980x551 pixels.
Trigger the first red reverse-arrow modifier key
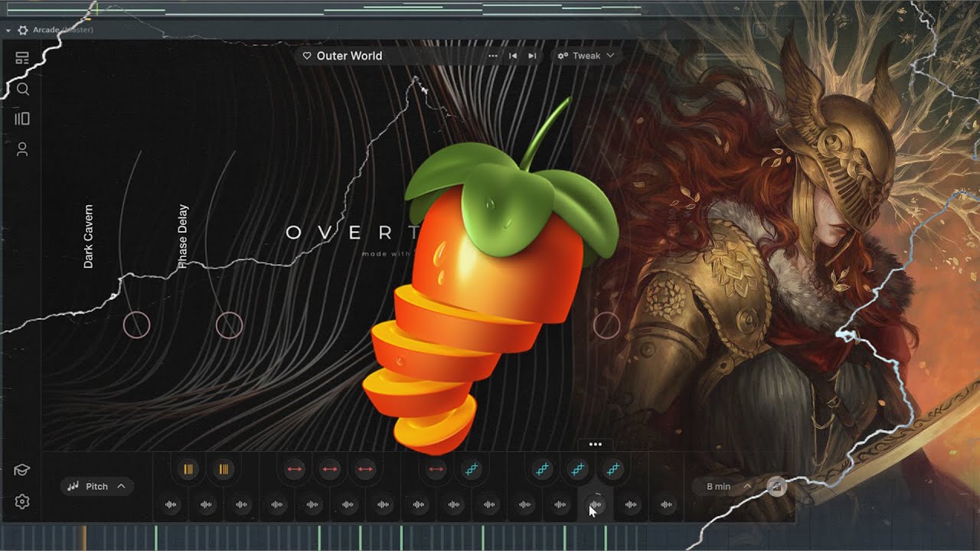[x=295, y=469]
